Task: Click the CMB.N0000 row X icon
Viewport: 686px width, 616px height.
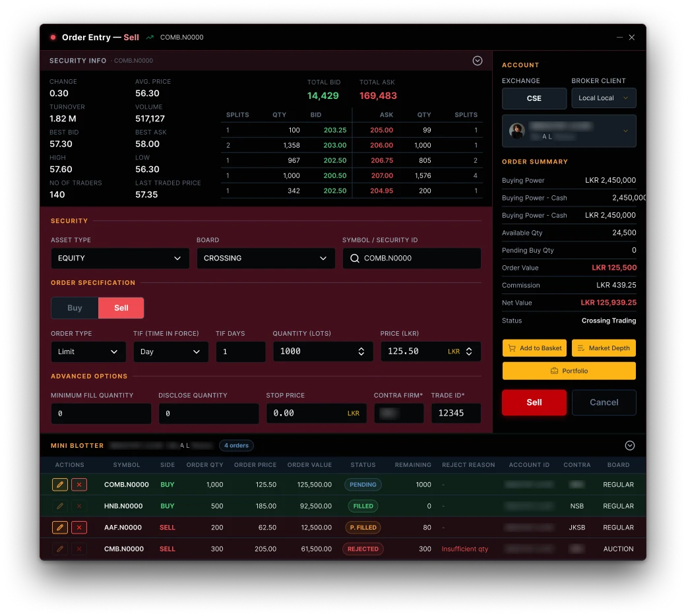Action: pos(79,549)
